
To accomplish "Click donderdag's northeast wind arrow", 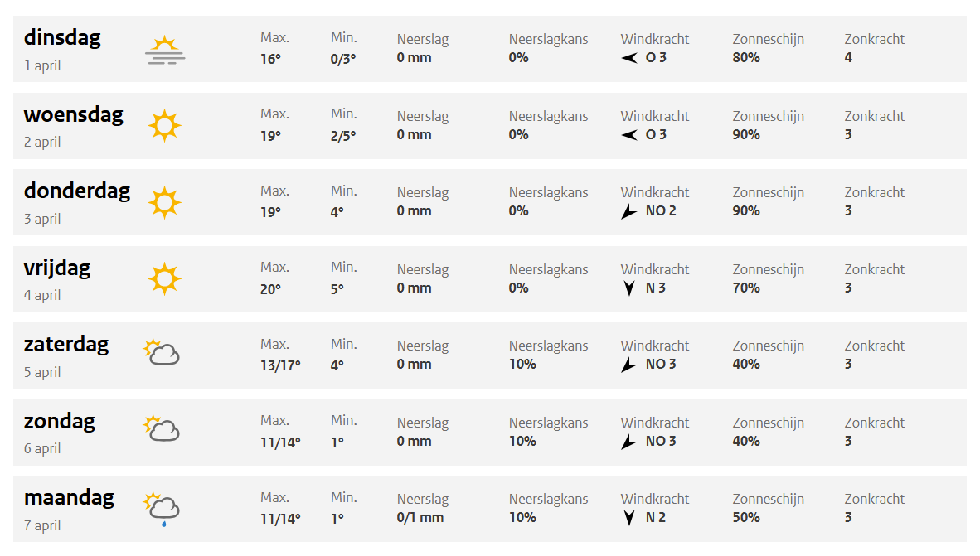I will 629,212.
